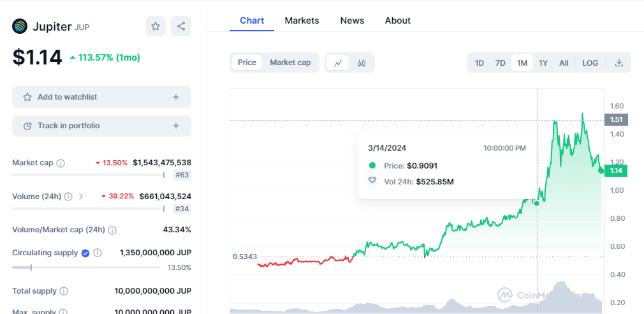The image size is (644, 314).
Task: Click the volume rank progress bar
Action: pyautogui.click(x=88, y=209)
